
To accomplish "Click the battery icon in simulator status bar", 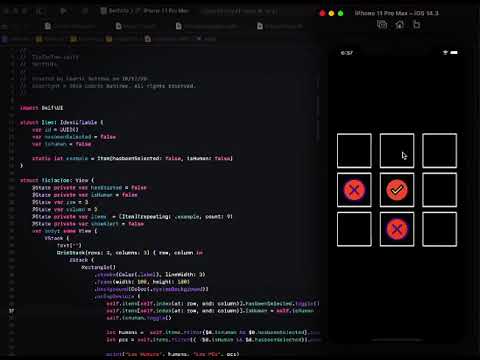I will pos(454,53).
